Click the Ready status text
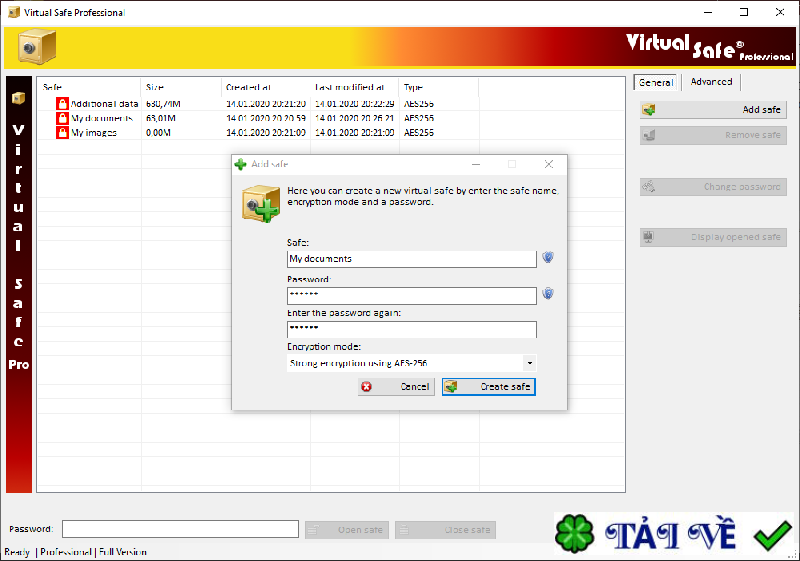 point(17,552)
